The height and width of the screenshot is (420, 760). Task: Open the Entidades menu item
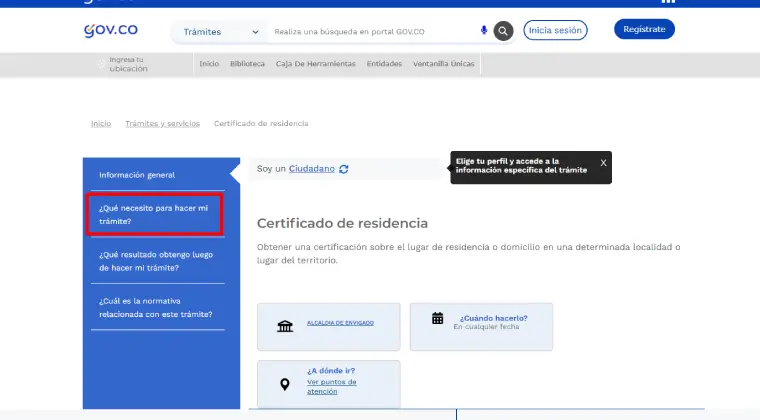point(384,63)
